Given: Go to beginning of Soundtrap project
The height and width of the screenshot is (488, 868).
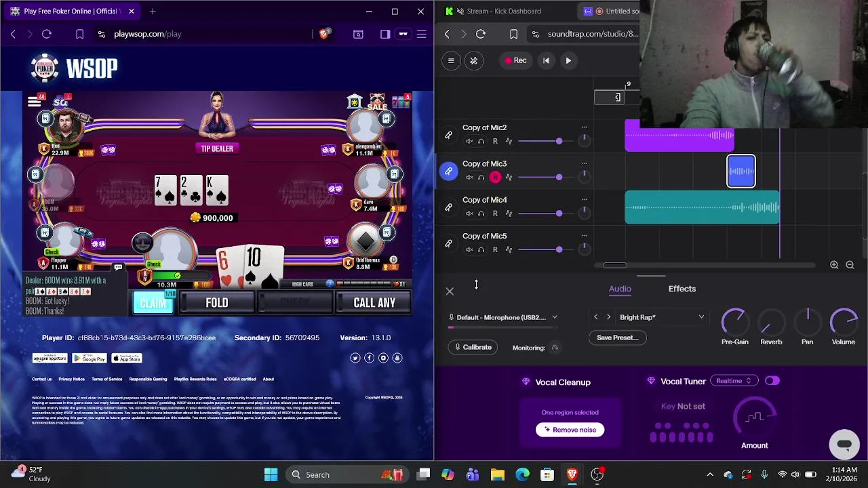Looking at the screenshot, I should point(546,61).
